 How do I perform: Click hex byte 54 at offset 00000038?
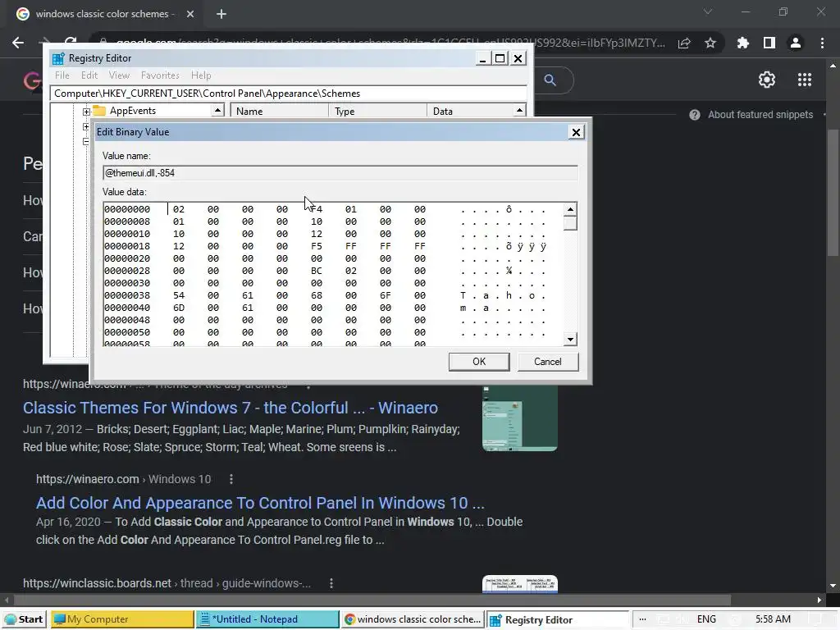(x=178, y=295)
